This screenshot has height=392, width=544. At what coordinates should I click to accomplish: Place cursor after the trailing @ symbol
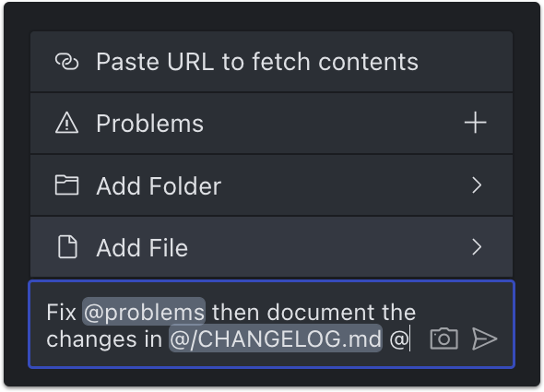[x=409, y=339]
